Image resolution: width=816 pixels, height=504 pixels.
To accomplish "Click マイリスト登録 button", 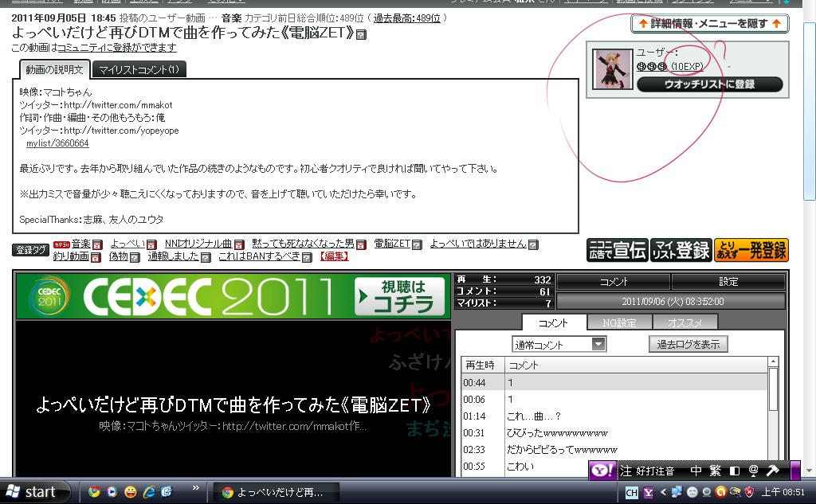I will click(681, 250).
